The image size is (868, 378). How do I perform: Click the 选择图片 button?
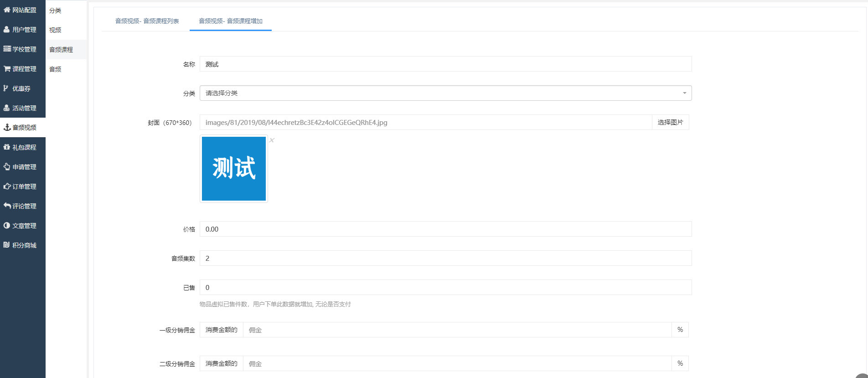click(670, 122)
